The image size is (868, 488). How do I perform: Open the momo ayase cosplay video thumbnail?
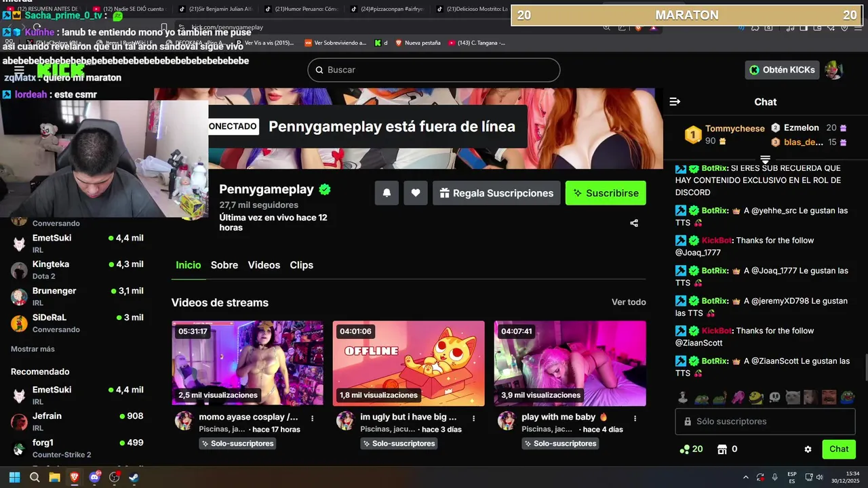(248, 363)
